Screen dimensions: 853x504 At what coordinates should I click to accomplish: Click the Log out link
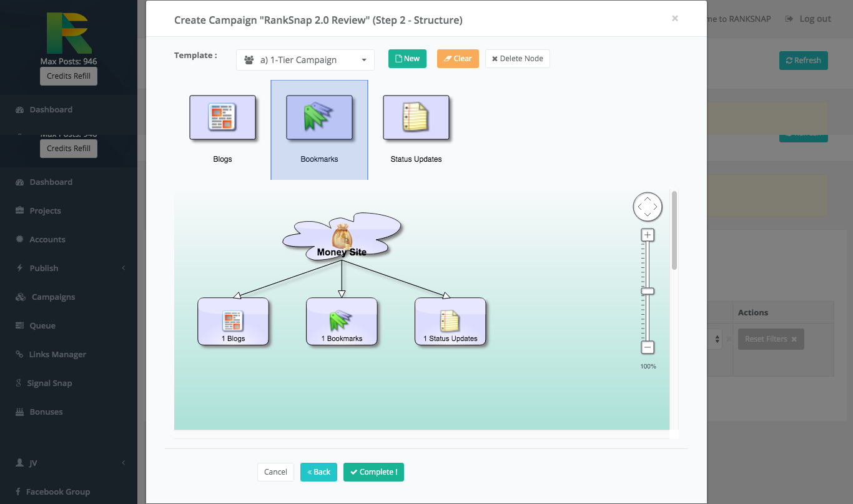coord(808,19)
